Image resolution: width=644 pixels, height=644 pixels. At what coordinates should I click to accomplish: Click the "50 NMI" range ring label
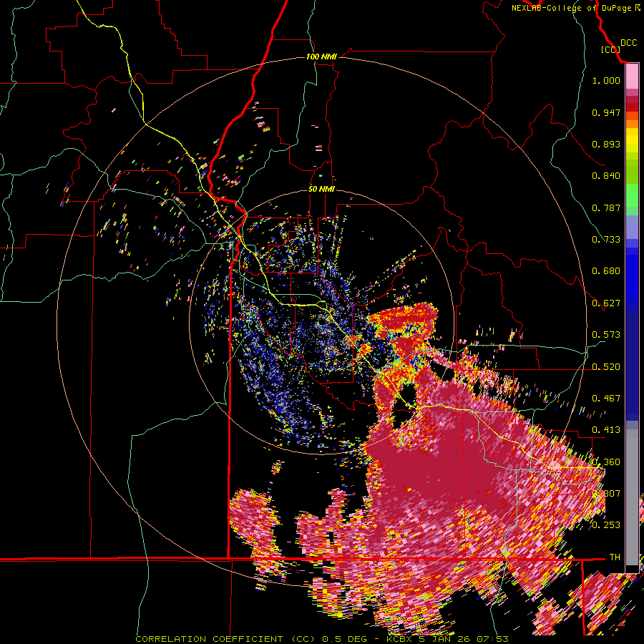point(321,189)
